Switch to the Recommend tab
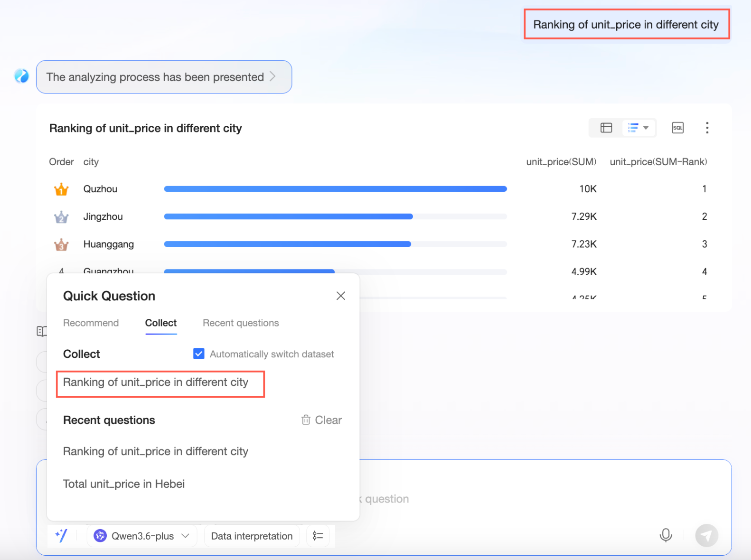 [91, 323]
